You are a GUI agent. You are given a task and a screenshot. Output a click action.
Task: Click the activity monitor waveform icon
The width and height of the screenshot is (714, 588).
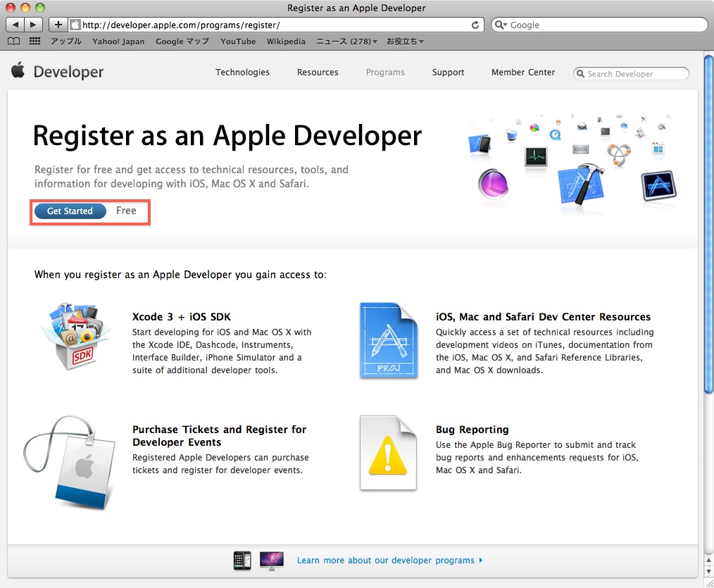pos(536,156)
